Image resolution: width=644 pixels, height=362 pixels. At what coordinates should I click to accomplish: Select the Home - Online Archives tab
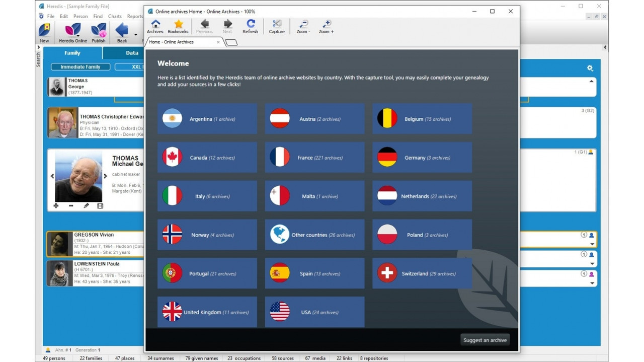click(183, 42)
